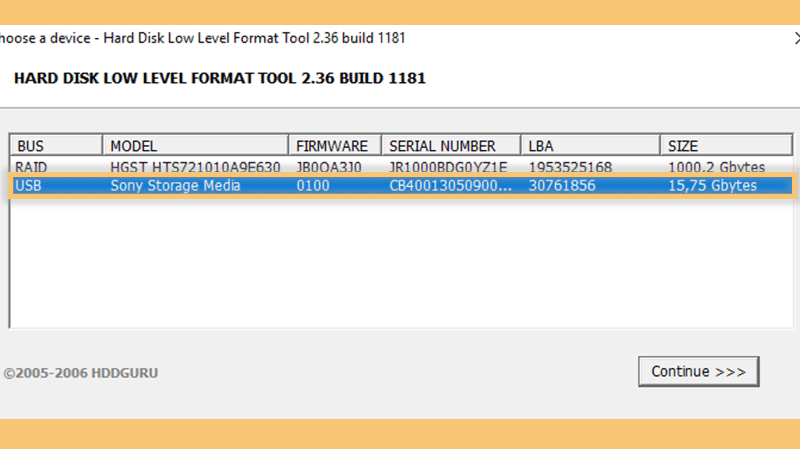800x449 pixels.
Task: Click the Continue >>> button
Action: (x=698, y=371)
